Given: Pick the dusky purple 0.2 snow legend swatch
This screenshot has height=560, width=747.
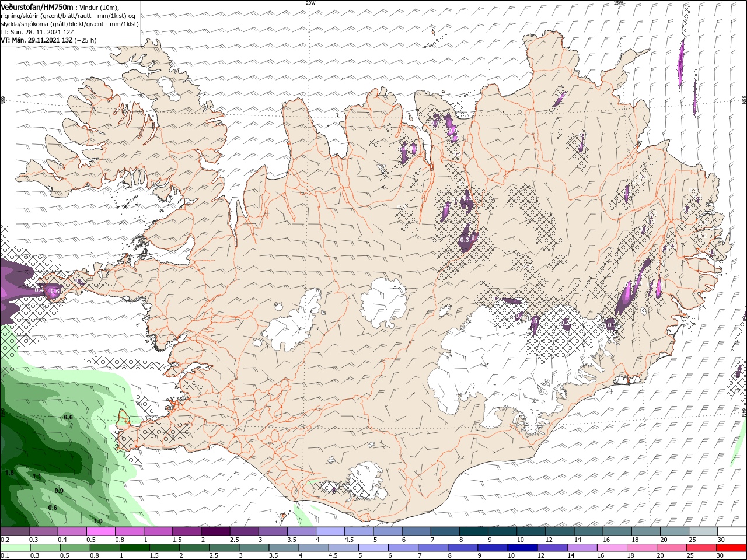Looking at the screenshot, I should [15, 531].
